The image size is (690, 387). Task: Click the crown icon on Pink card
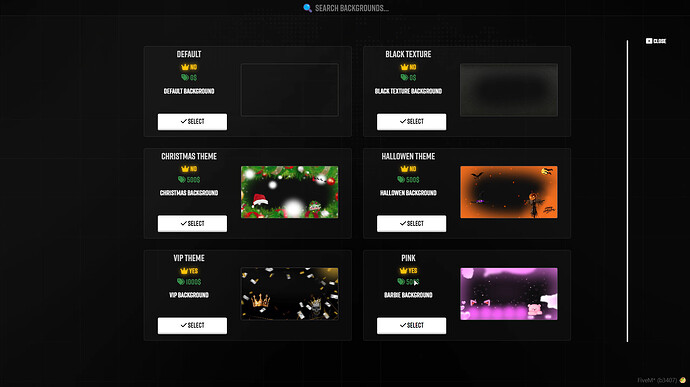point(403,270)
